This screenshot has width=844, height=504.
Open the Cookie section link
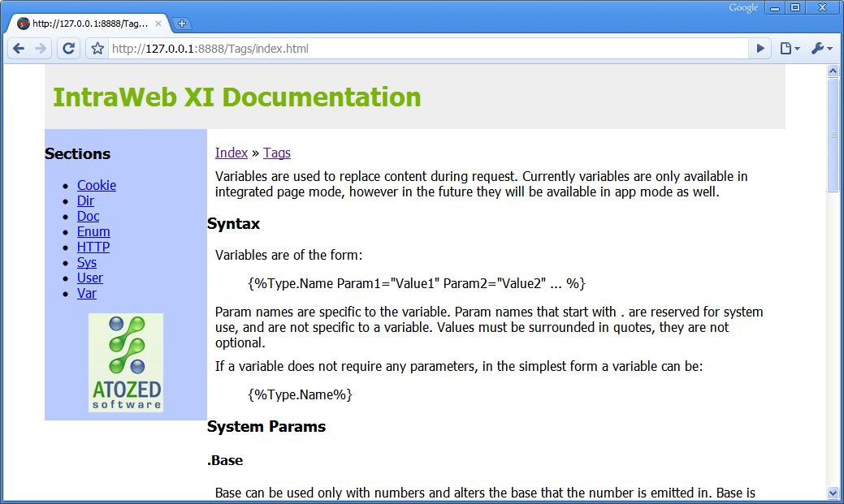pos(96,185)
